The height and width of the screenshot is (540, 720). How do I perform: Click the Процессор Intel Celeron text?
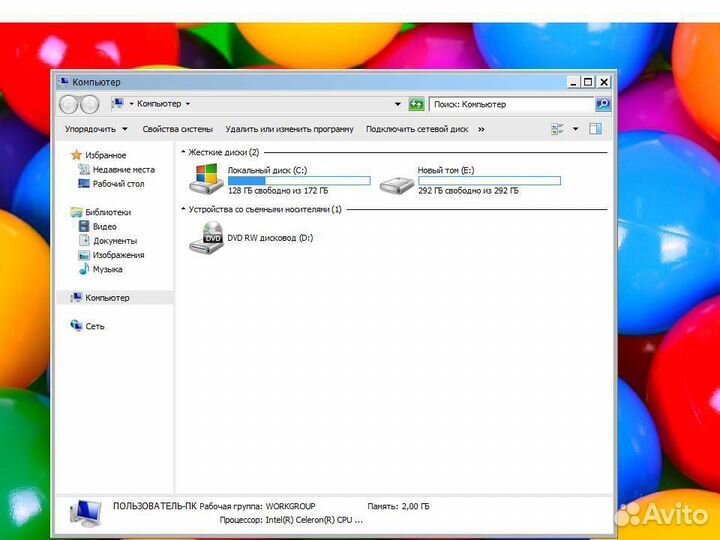(x=291, y=520)
